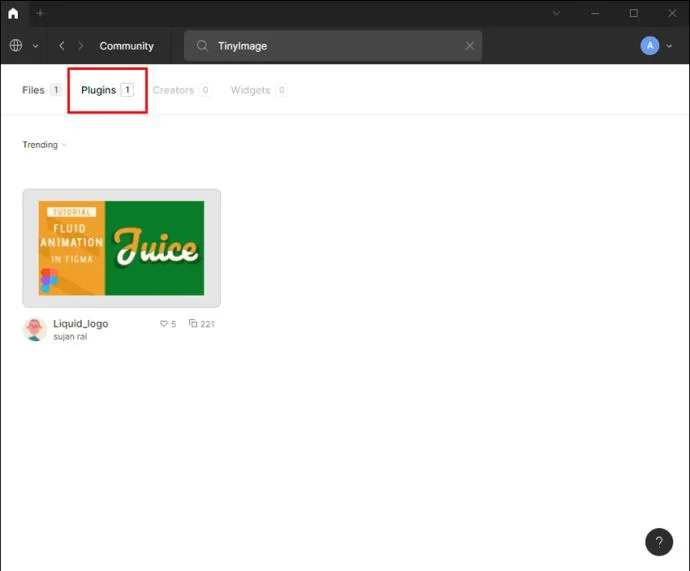Open the Figma home tab
This screenshot has width=690, height=571.
click(13, 13)
